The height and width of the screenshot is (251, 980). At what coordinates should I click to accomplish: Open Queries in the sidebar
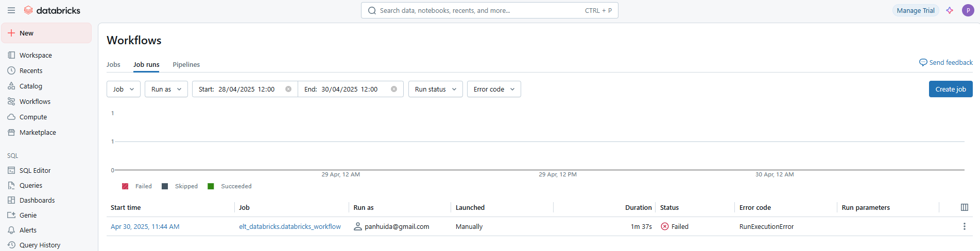tap(31, 185)
